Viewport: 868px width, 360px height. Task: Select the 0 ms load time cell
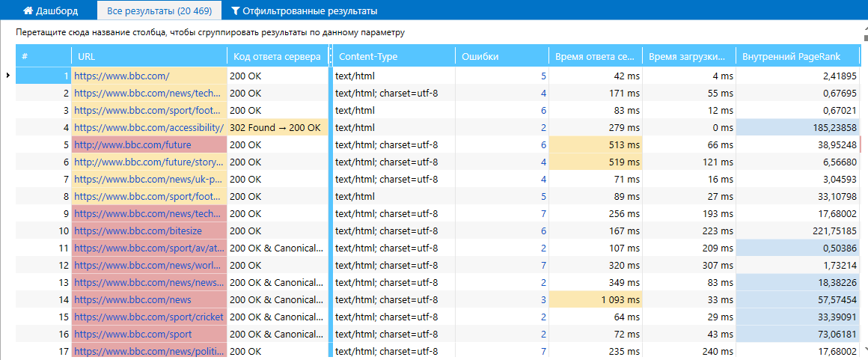coord(688,127)
